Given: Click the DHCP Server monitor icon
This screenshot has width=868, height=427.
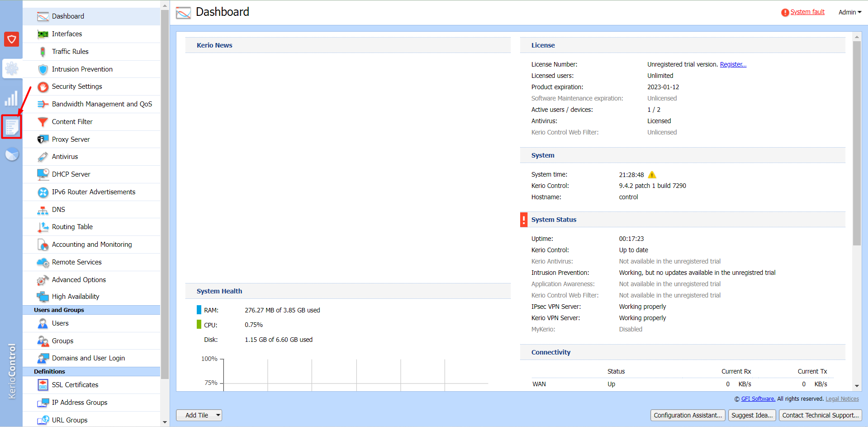Looking at the screenshot, I should [43, 174].
